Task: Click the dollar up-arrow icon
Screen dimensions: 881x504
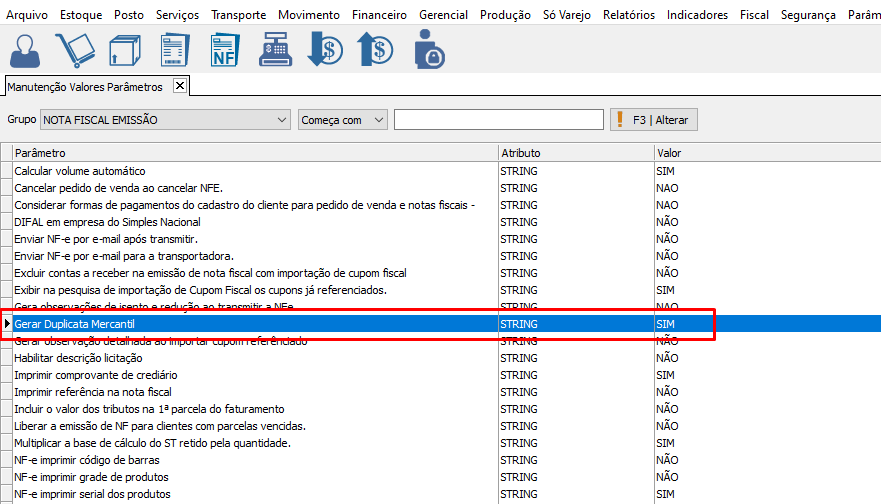Action: 376,49
